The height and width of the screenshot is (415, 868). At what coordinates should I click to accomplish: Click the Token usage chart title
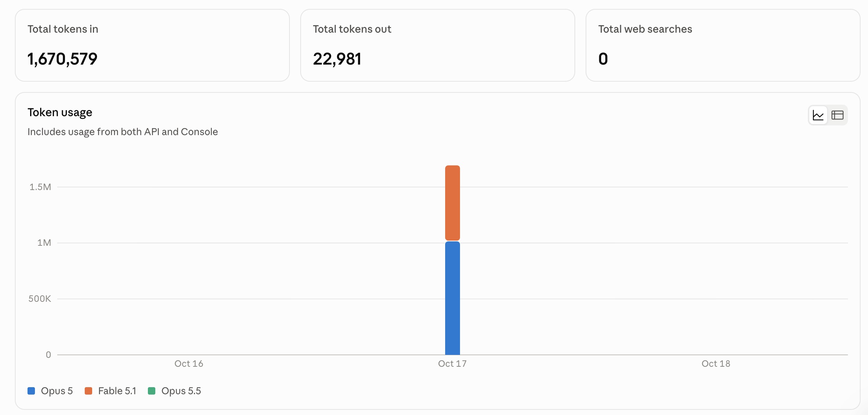click(x=60, y=112)
